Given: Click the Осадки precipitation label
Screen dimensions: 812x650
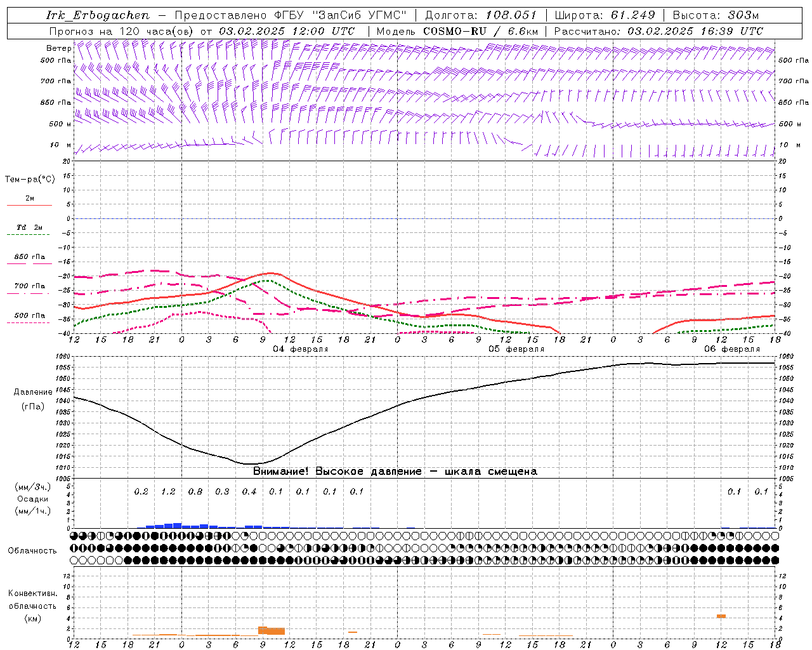Looking at the screenshot, I should (33, 499).
